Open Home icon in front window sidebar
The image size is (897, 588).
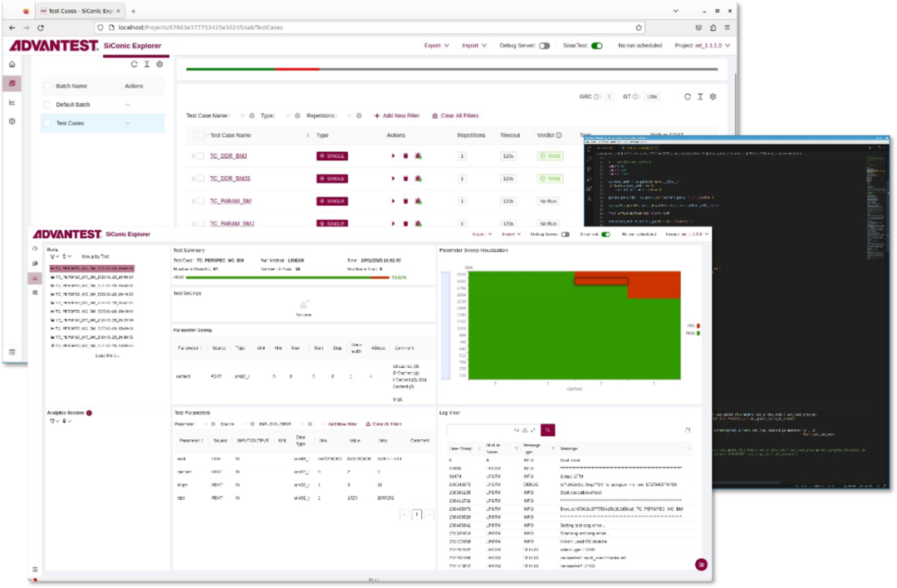[x=35, y=249]
